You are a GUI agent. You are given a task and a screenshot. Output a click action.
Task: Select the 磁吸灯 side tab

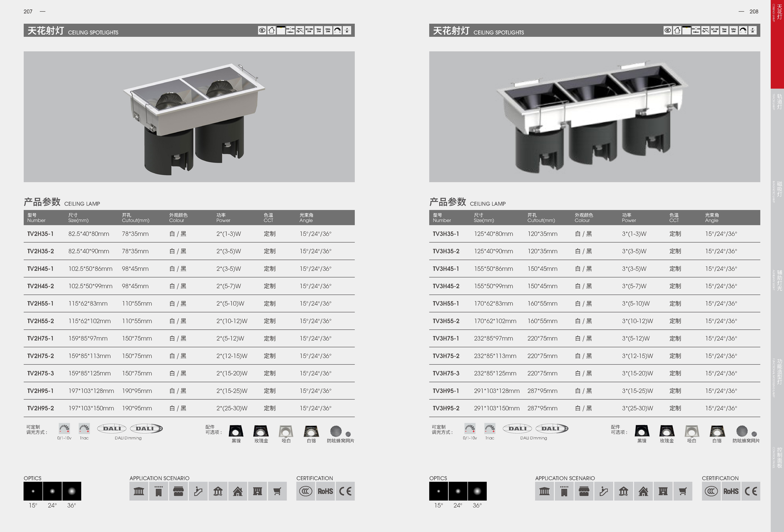click(x=779, y=189)
